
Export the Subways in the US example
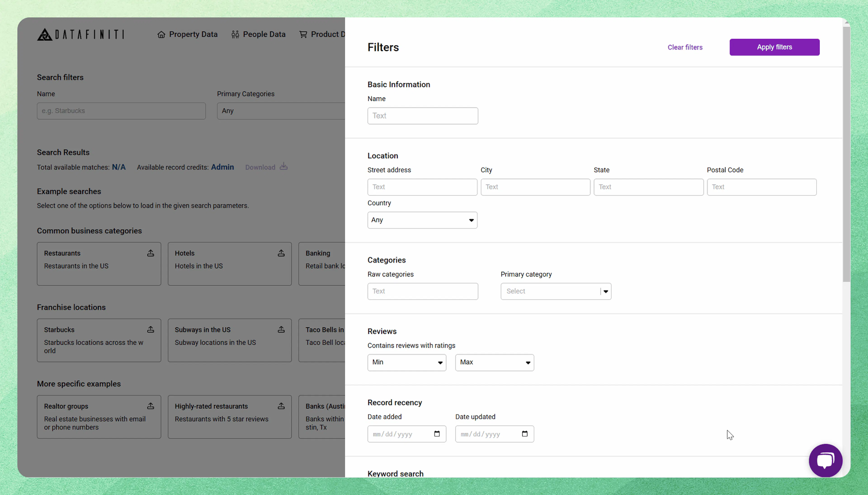281,329
